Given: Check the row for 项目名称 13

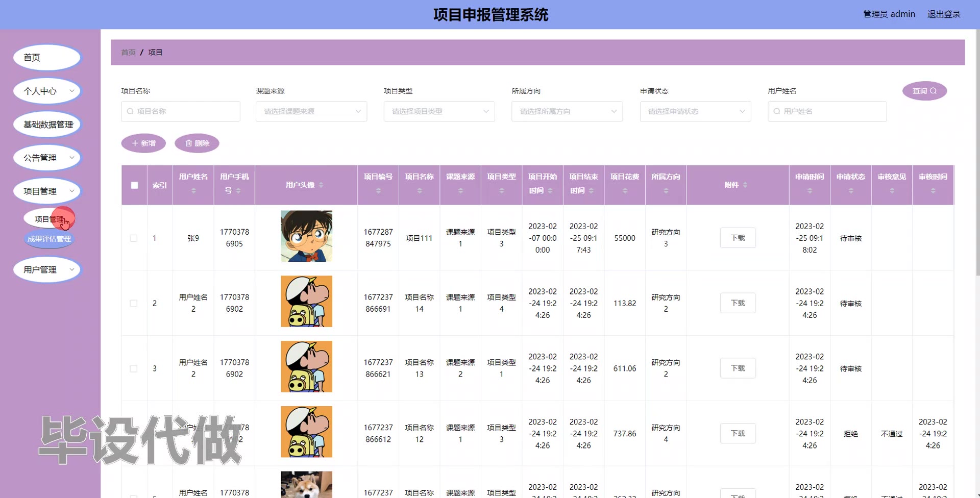Looking at the screenshot, I should pos(134,369).
